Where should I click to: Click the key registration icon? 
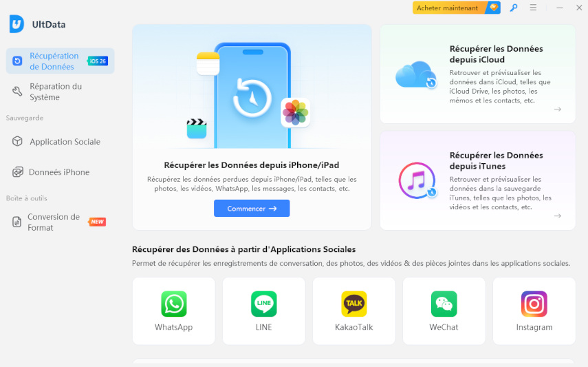pos(513,8)
